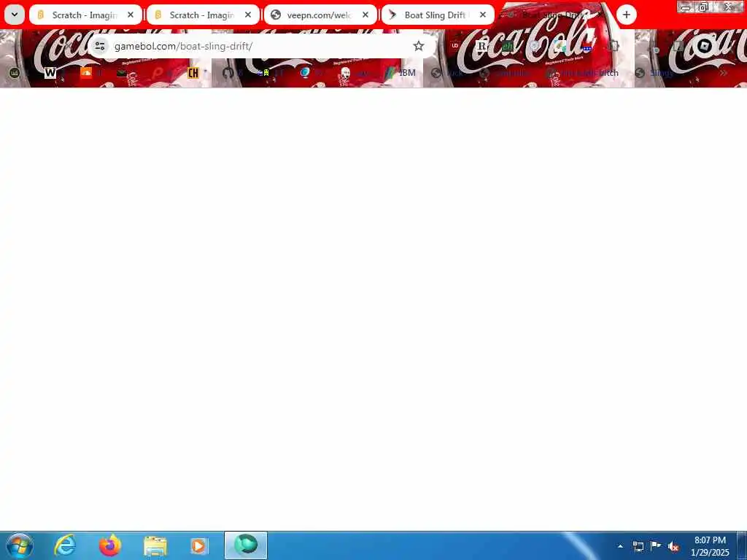This screenshot has width=747, height=560.
Task: Open the clock showing 8:07 PM
Action: (x=710, y=546)
